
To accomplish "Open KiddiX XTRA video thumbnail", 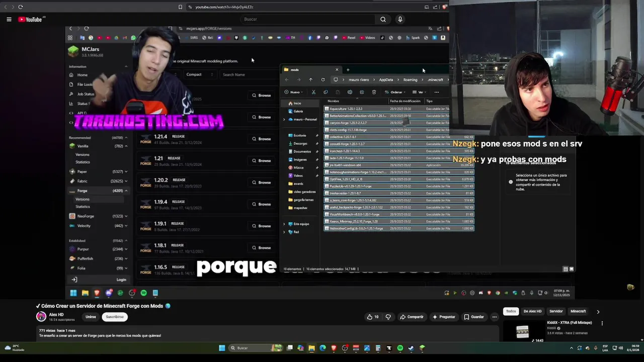I will coord(523,331).
